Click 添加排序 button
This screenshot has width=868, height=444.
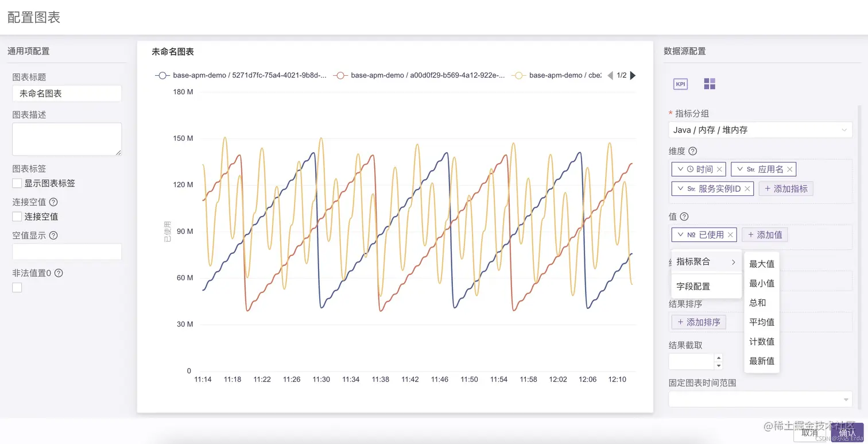point(699,322)
